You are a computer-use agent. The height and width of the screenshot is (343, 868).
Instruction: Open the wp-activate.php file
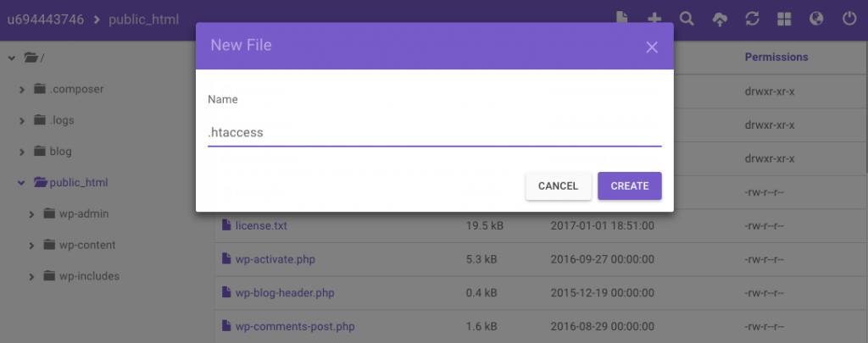pyautogui.click(x=275, y=259)
